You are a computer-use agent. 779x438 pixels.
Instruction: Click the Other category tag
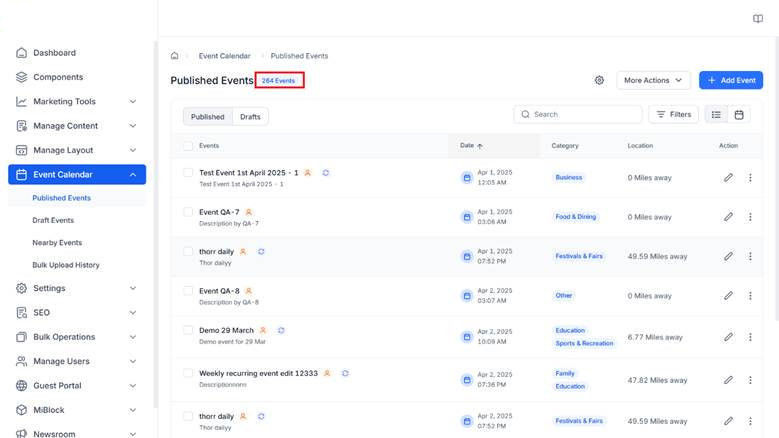563,295
